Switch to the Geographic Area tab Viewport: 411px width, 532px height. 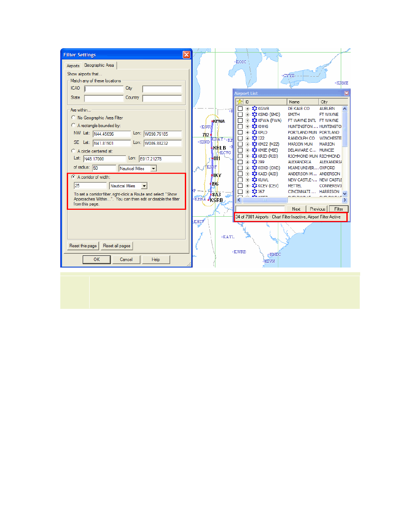pos(99,65)
